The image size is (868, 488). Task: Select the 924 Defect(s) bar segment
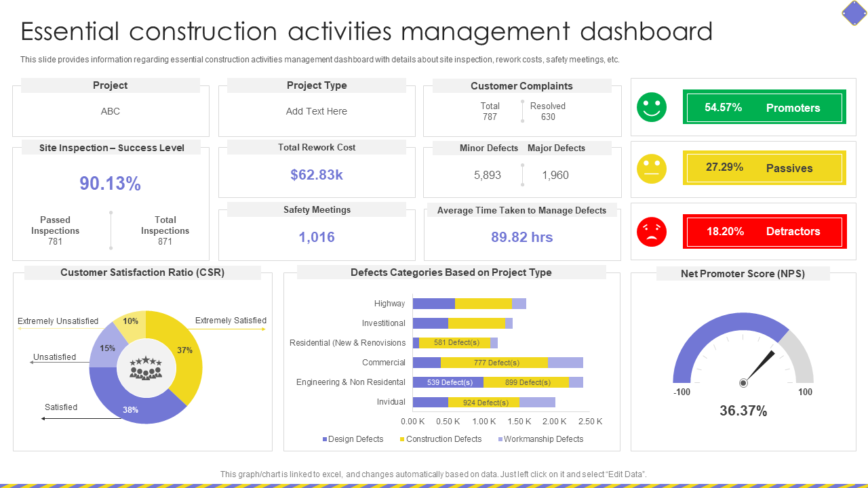point(484,402)
